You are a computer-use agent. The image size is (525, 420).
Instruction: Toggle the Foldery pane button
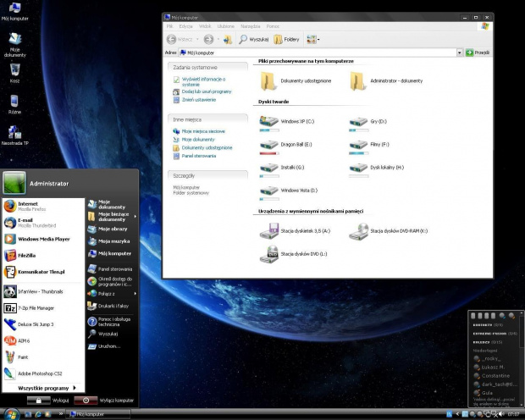[286, 40]
